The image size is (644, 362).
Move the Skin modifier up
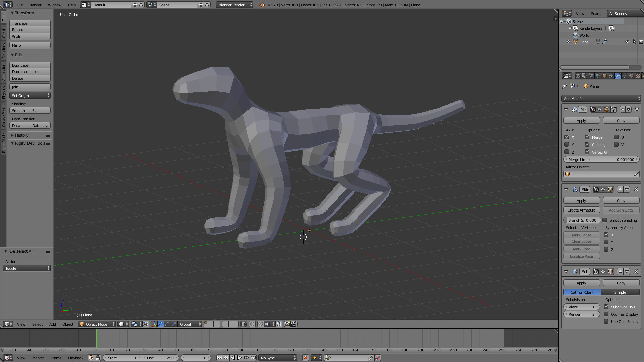pyautogui.click(x=620, y=189)
